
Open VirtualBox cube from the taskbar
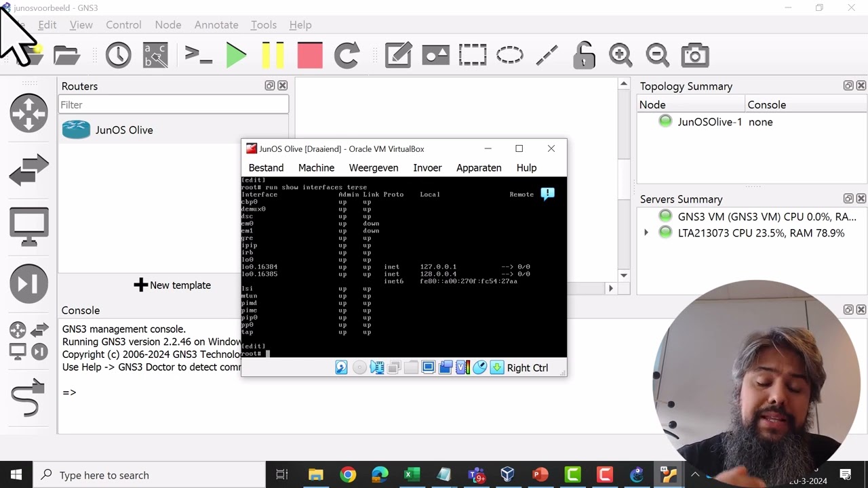click(507, 475)
